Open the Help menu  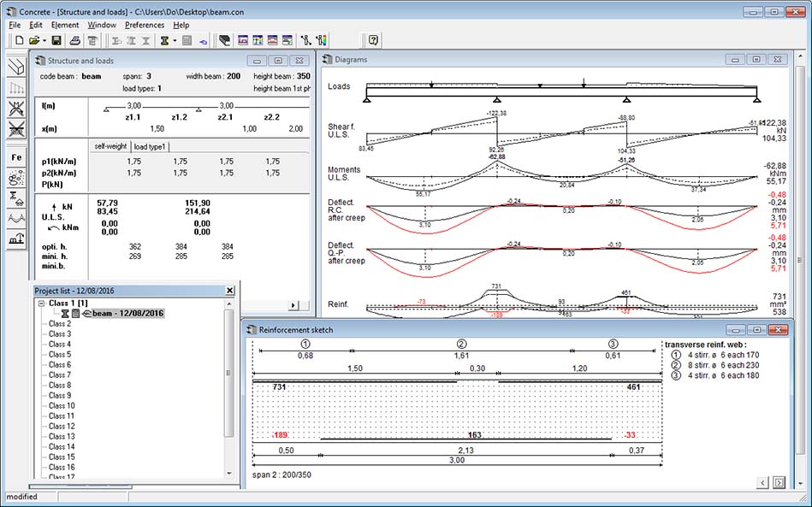tap(181, 25)
